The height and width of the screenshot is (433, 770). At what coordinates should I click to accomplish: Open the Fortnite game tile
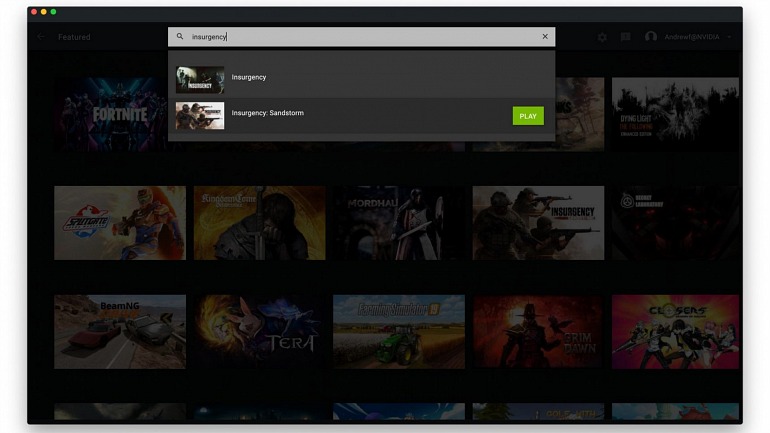tap(111, 114)
